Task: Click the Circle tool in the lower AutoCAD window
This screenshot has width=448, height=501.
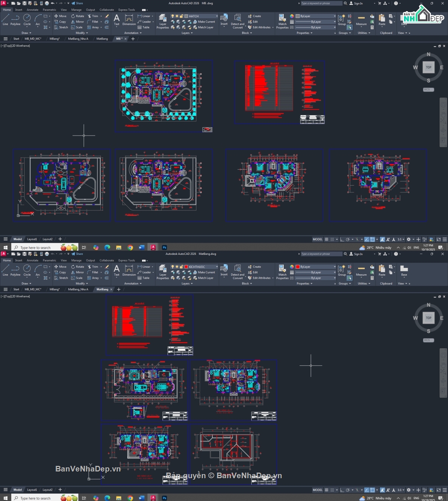Action: (27, 270)
